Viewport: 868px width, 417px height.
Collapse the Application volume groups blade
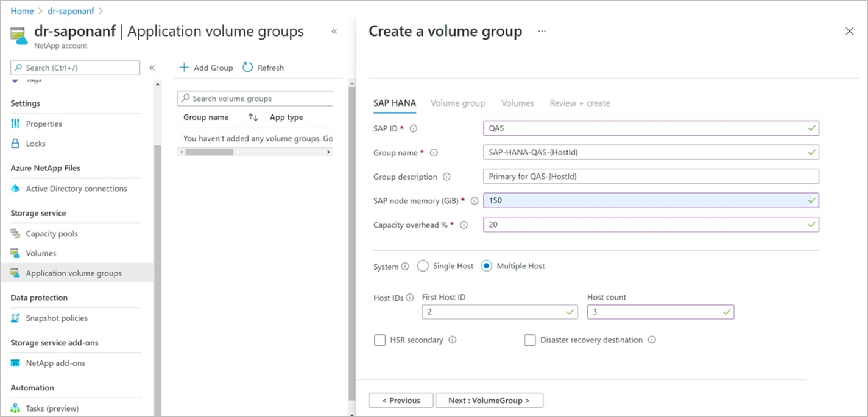click(334, 32)
